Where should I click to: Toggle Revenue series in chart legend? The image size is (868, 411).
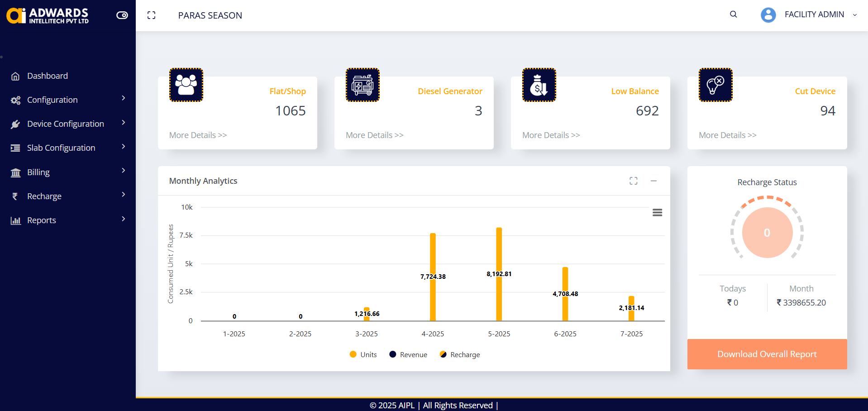(408, 355)
